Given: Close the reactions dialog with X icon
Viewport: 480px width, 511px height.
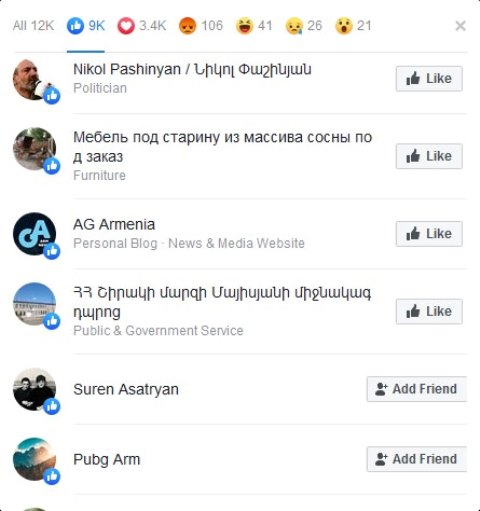Looking at the screenshot, I should coord(460,26).
